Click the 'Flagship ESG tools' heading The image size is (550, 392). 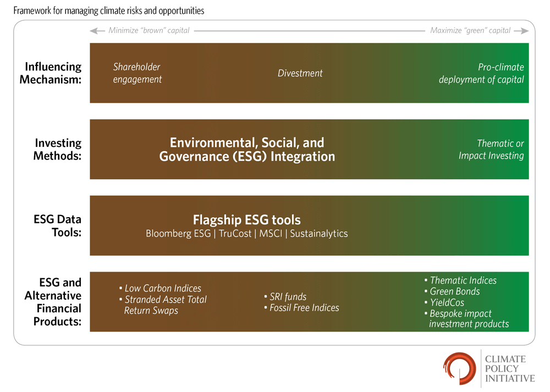pos(246,220)
